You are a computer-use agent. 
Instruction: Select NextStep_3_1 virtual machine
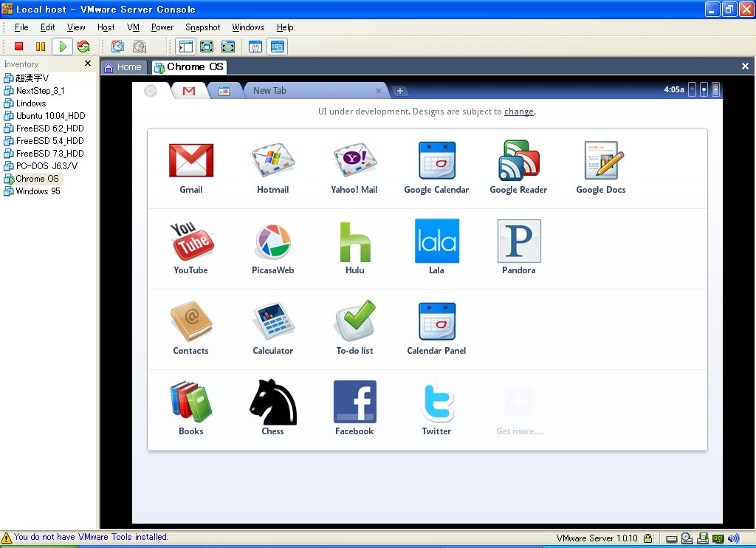(x=34, y=91)
